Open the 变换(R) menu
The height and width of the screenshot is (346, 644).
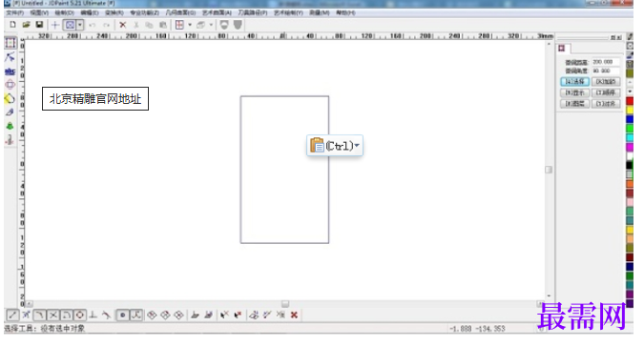(x=114, y=12)
